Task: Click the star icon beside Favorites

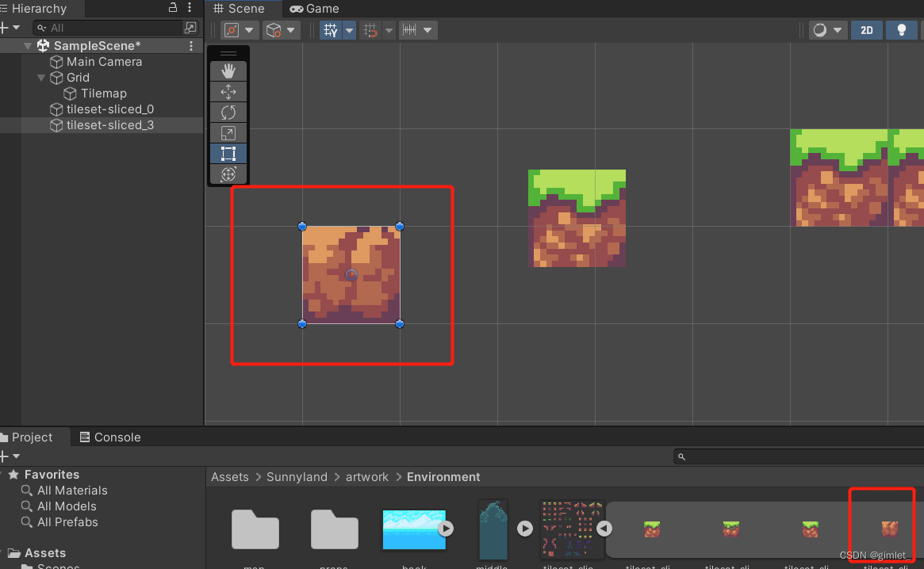Action: pyautogui.click(x=13, y=474)
